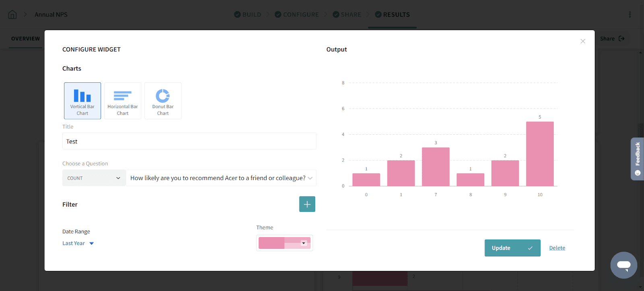
Task: Go to the CONFIGURE step
Action: [x=297, y=14]
